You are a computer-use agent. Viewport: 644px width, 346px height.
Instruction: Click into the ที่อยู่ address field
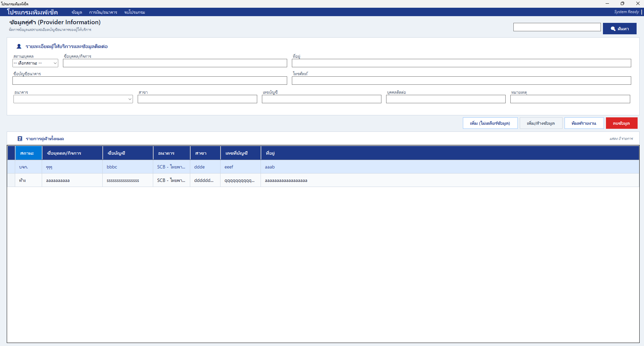[461, 63]
